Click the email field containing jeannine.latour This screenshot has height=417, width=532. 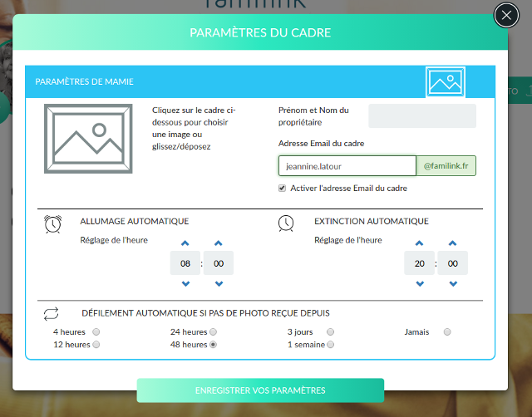[x=347, y=166]
